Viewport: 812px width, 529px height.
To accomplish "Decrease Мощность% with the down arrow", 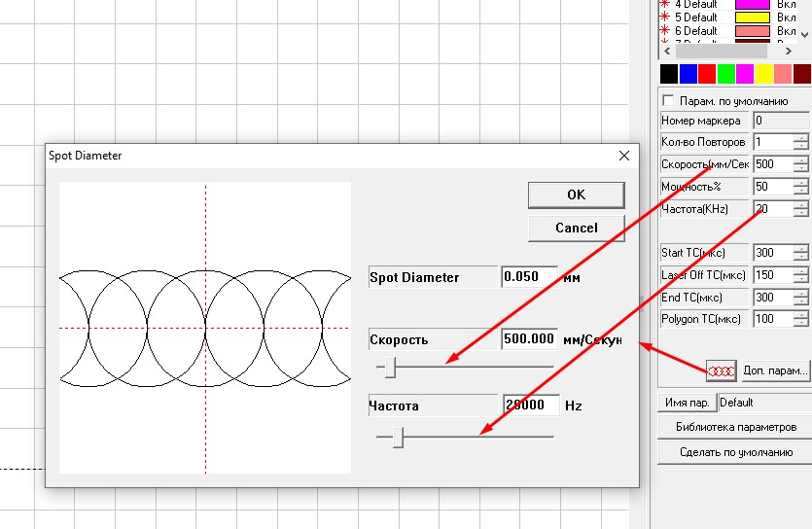I will pyautogui.click(x=800, y=191).
